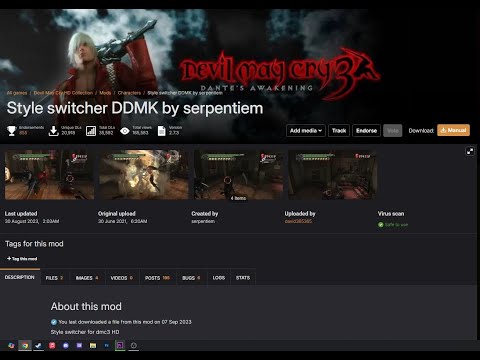Click the blue last-downloaded checkmark icon
The image size is (480, 360).
click(x=54, y=322)
